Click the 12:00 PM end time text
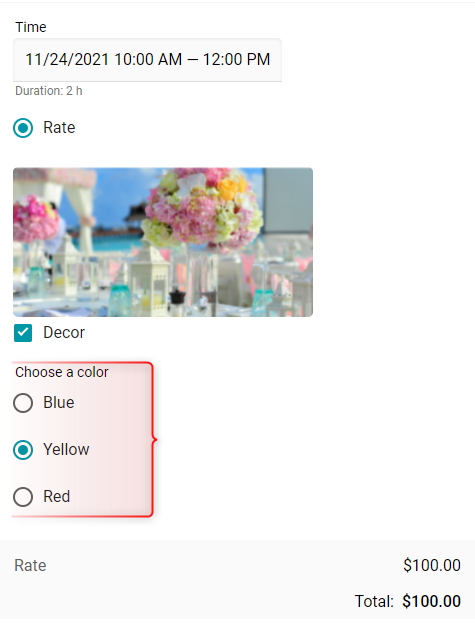 tap(236, 59)
